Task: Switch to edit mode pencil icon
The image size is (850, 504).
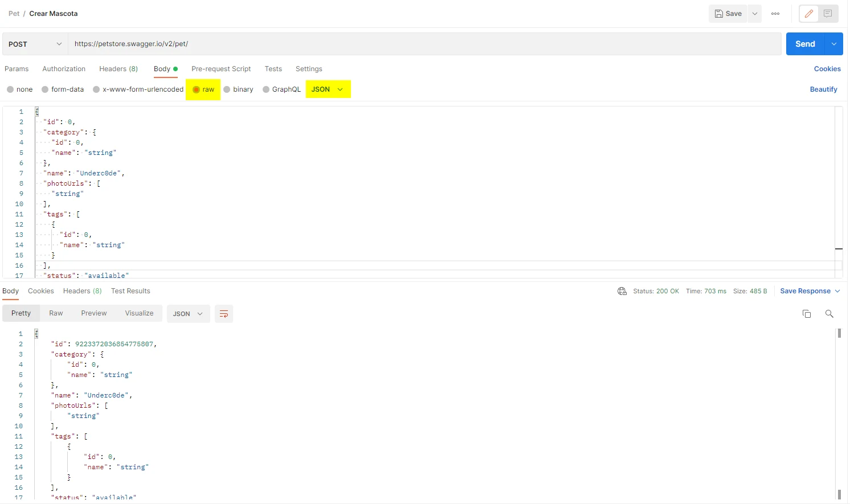Action: [x=809, y=14]
